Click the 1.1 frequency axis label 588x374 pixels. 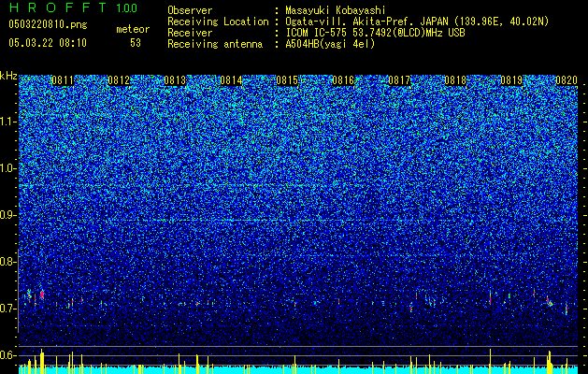pyautogui.click(x=7, y=122)
